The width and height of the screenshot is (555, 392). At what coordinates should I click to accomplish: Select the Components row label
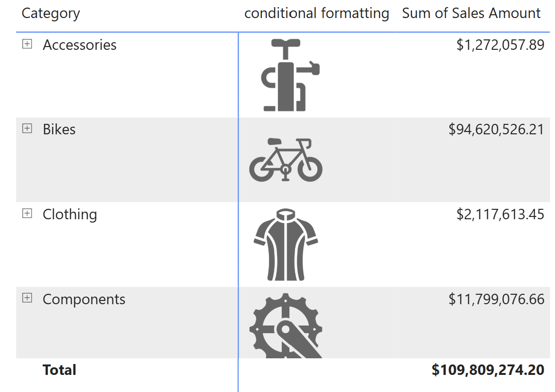click(84, 299)
